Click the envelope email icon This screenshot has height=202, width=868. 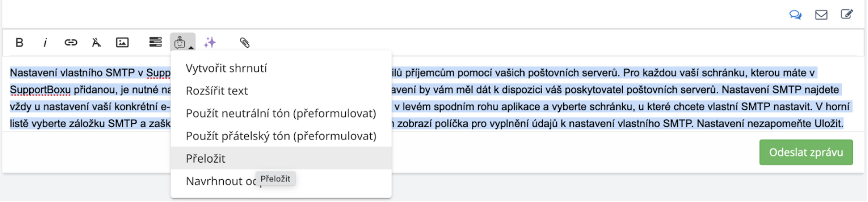click(x=821, y=15)
